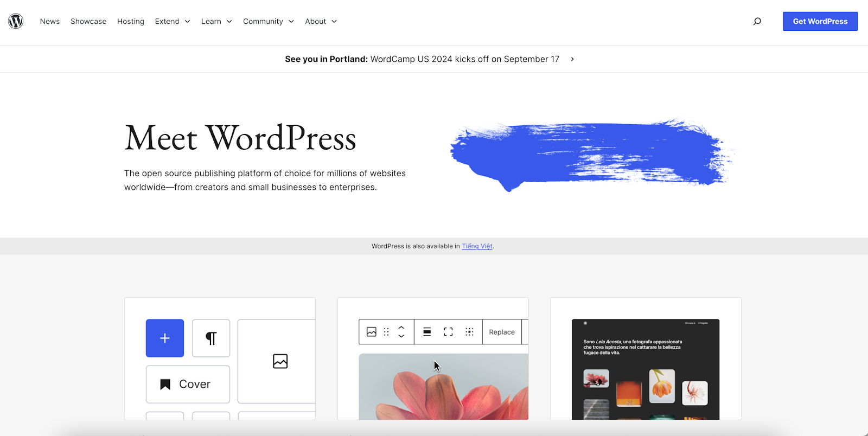868x436 pixels.
Task: Go to the News page
Action: (x=50, y=22)
